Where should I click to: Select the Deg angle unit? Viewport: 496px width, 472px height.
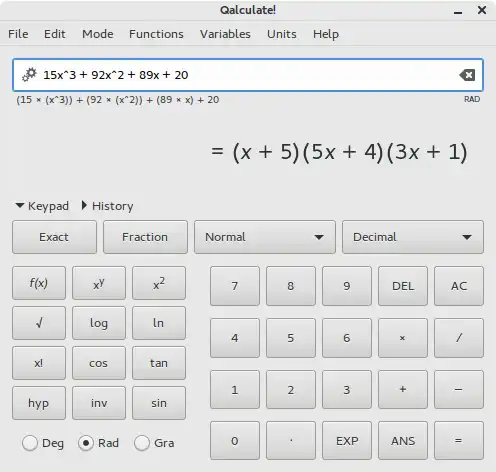click(x=43, y=443)
